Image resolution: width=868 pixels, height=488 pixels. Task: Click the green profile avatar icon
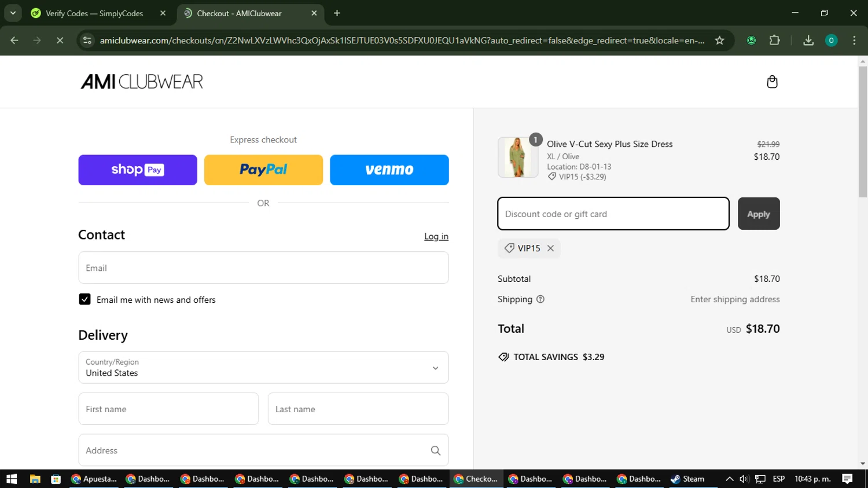click(831, 41)
